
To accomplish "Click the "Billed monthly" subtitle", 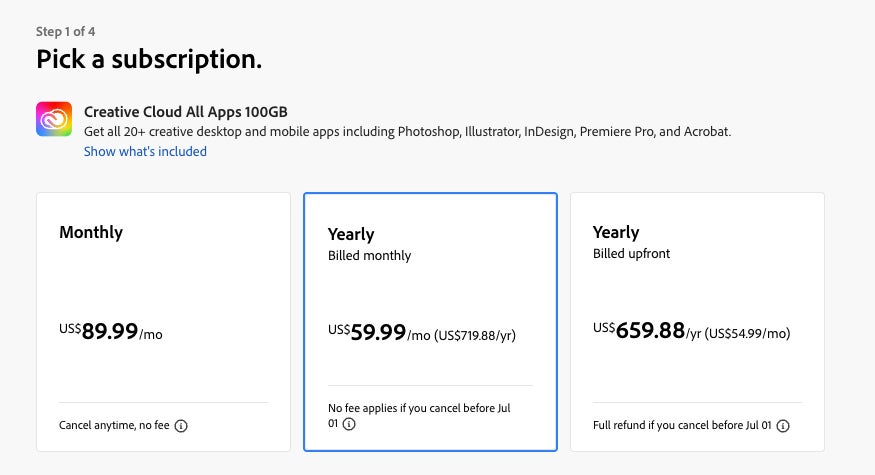I will coord(369,256).
